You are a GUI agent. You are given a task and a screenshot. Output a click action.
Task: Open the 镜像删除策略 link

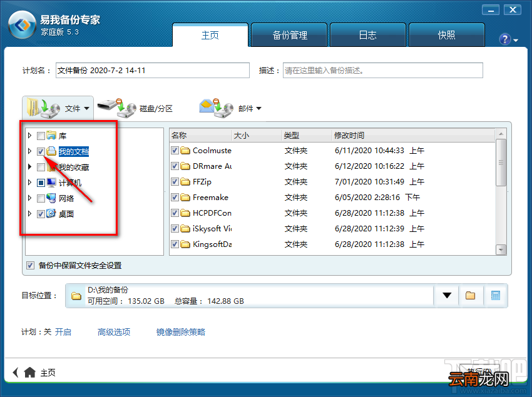tap(181, 332)
